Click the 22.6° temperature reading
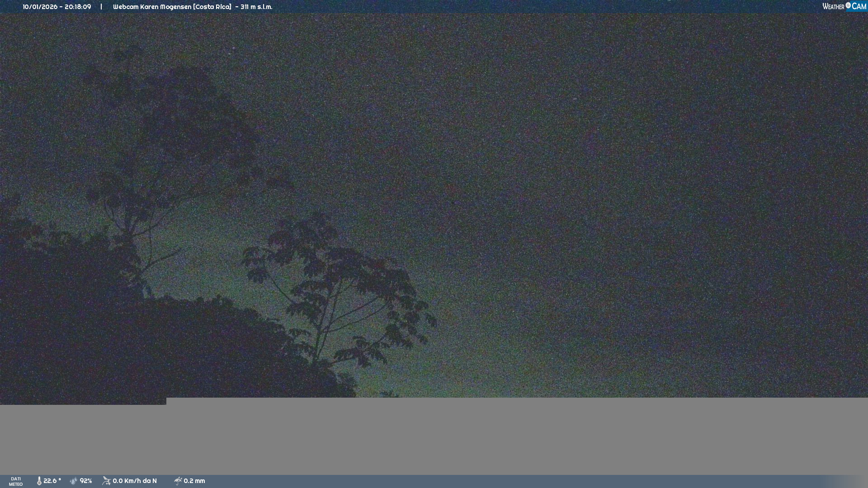This screenshot has width=868, height=488. tap(52, 481)
